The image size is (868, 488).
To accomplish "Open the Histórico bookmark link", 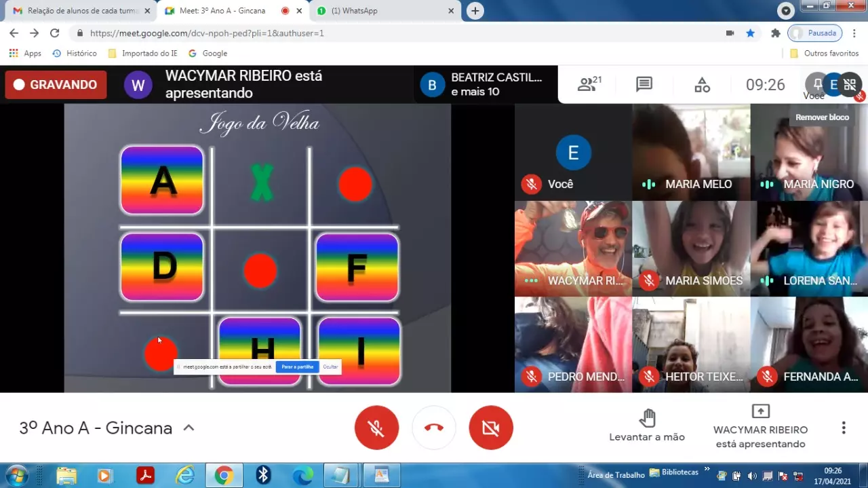I will (x=75, y=53).
